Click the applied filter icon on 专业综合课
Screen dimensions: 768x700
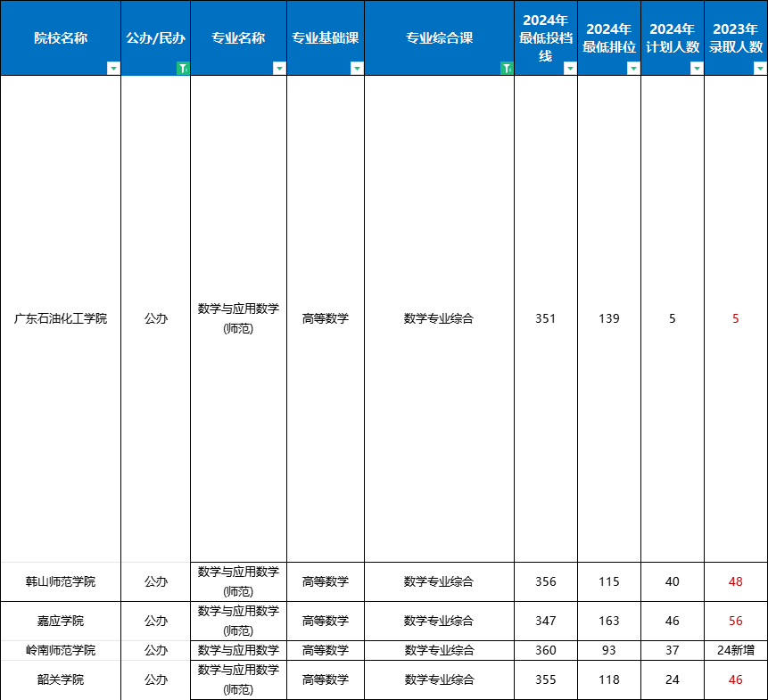pyautogui.click(x=507, y=69)
